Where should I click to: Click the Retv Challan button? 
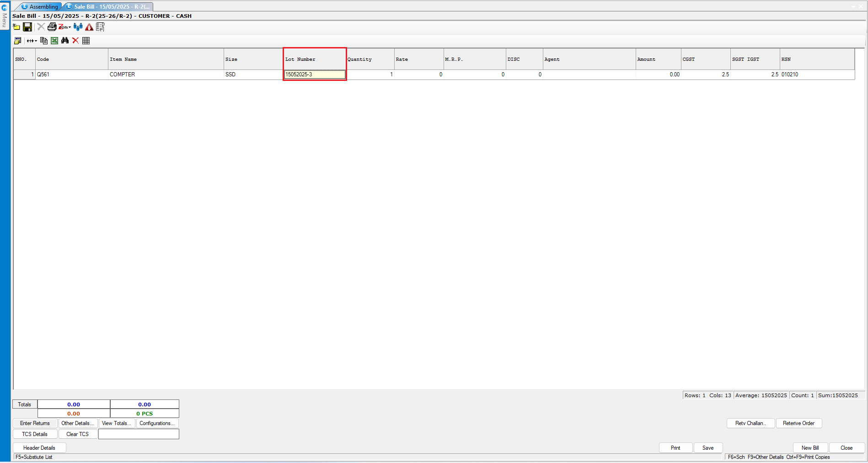coord(750,423)
